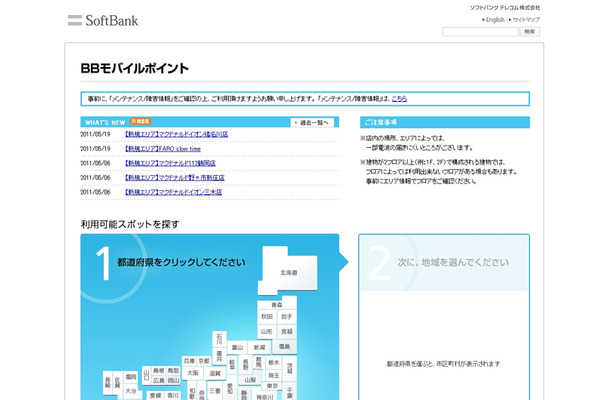The image size is (610, 400).
Task: Open the マクドナルド野々市 news link
Action: (174, 177)
